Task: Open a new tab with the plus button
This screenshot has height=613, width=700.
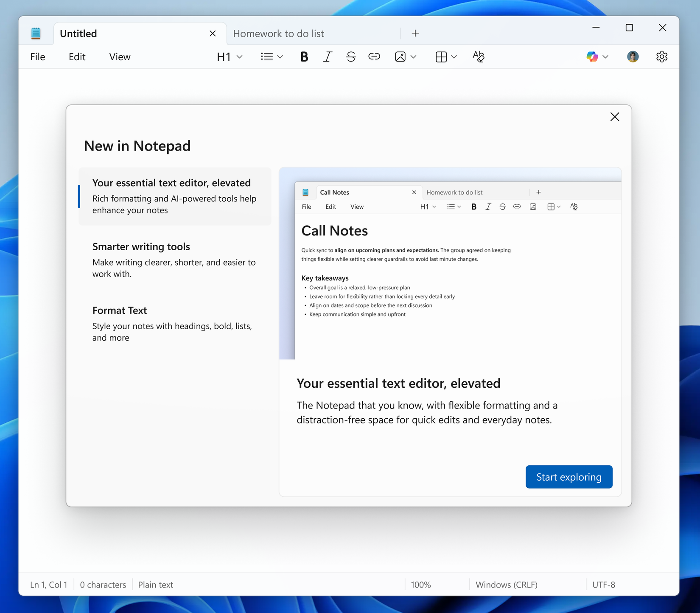Action: click(415, 33)
